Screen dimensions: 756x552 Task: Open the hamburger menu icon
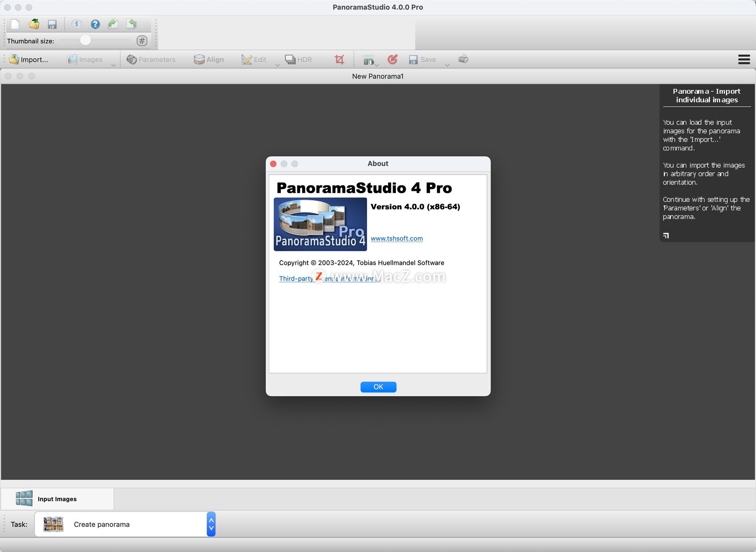(x=744, y=59)
